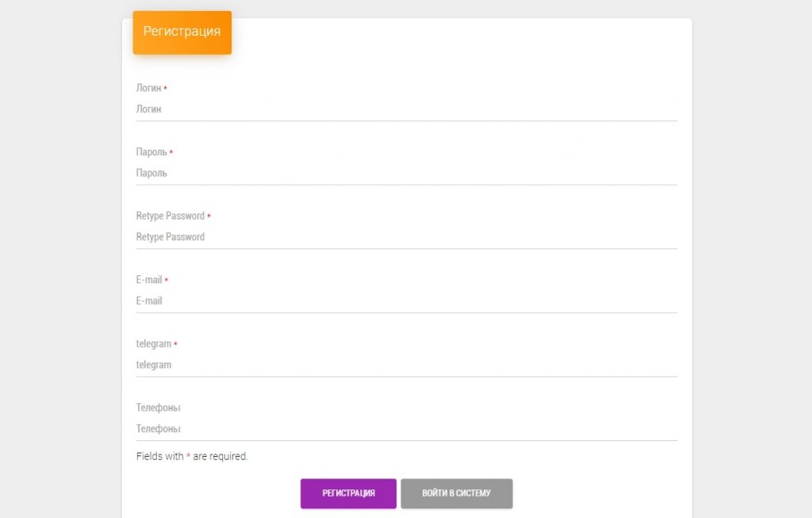Click the Логин input field
The width and height of the screenshot is (812, 518).
[406, 109]
